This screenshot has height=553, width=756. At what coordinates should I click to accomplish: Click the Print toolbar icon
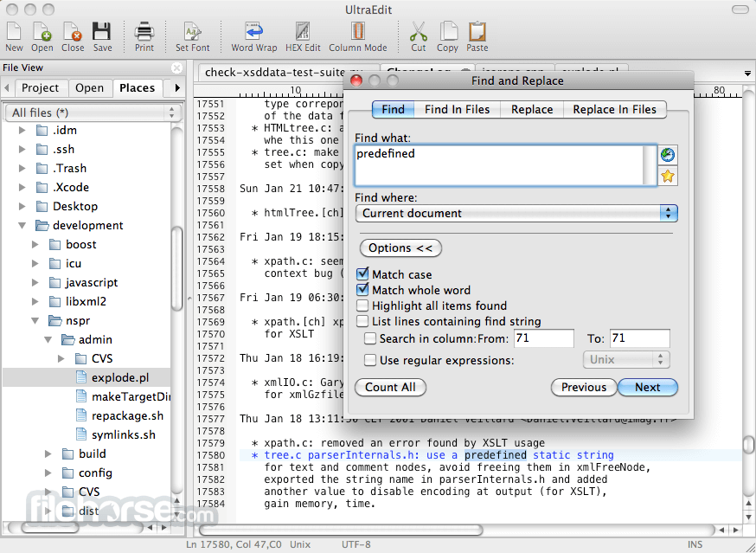[x=144, y=31]
